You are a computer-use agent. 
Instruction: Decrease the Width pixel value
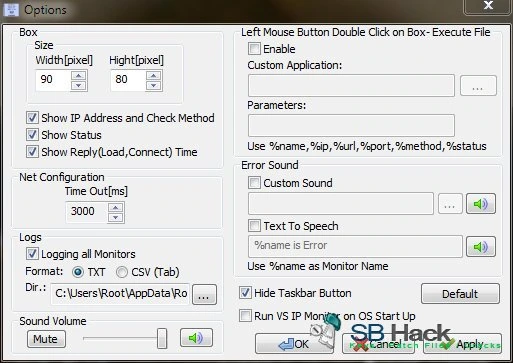coord(79,86)
